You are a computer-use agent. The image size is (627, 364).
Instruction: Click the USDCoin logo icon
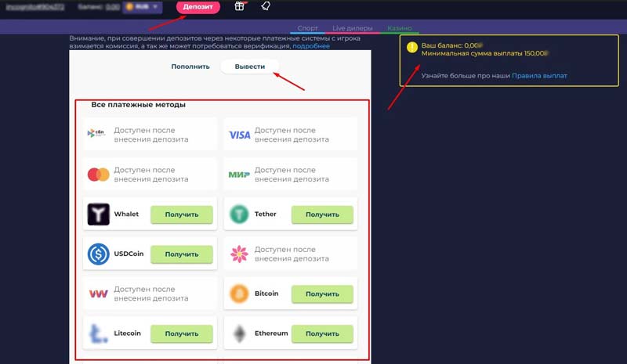click(99, 254)
